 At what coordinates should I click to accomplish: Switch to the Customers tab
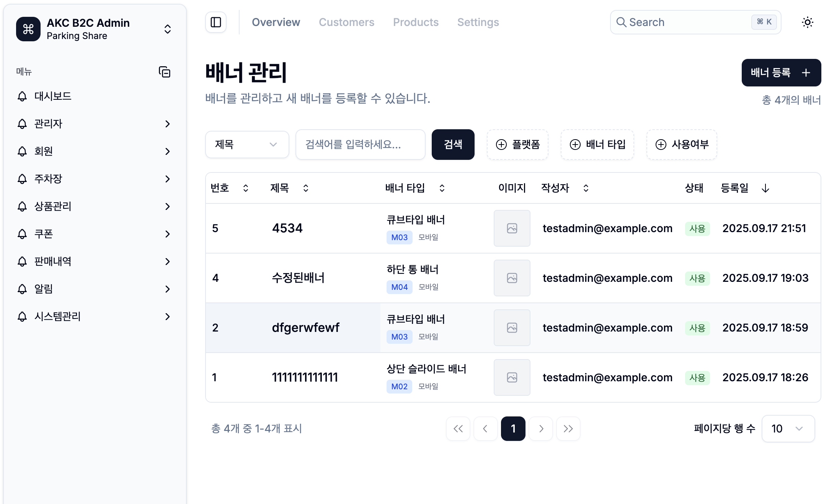pos(346,22)
